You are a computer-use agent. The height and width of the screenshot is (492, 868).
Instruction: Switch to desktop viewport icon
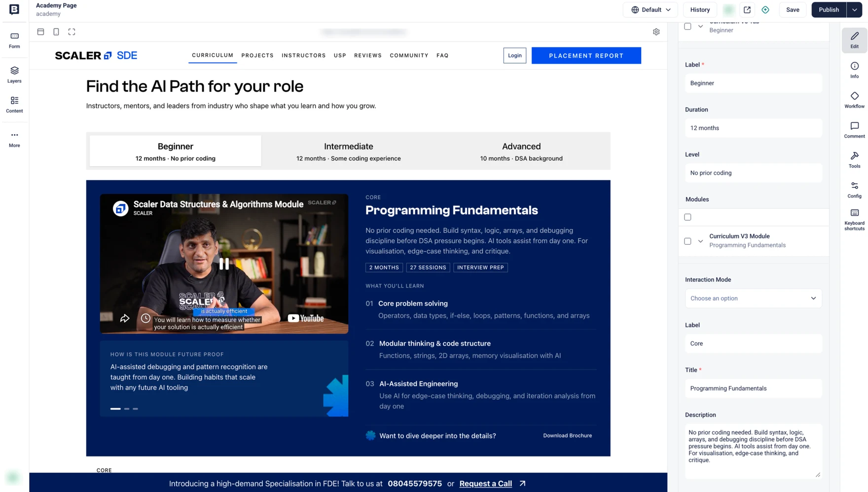point(41,32)
